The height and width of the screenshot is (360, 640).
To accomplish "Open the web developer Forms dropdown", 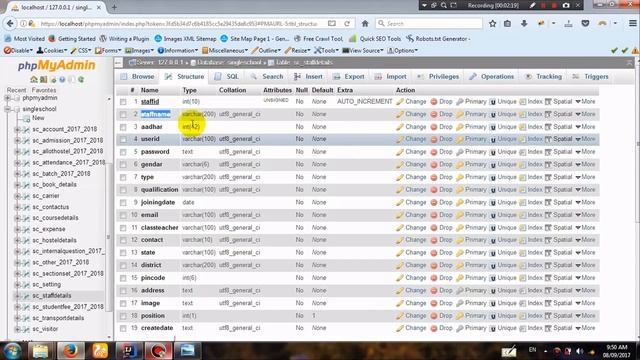I will click(109, 51).
